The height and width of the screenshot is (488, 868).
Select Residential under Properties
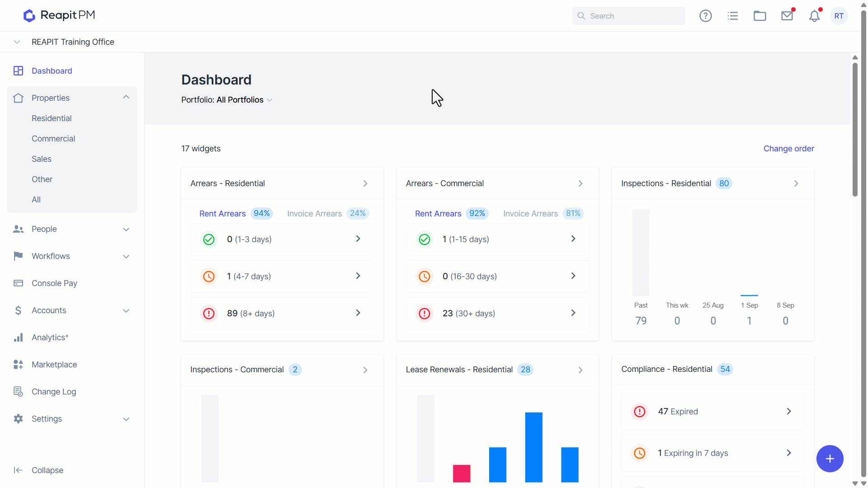coord(52,118)
